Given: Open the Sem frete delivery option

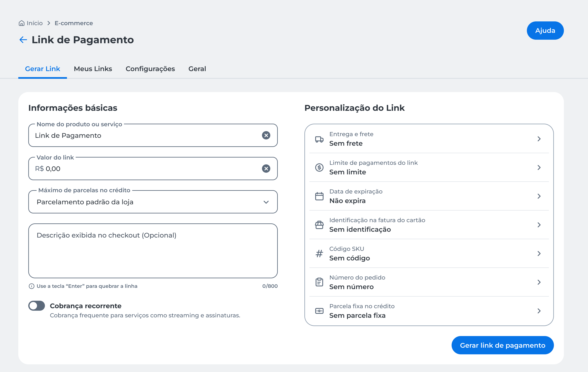Looking at the screenshot, I should [429, 139].
